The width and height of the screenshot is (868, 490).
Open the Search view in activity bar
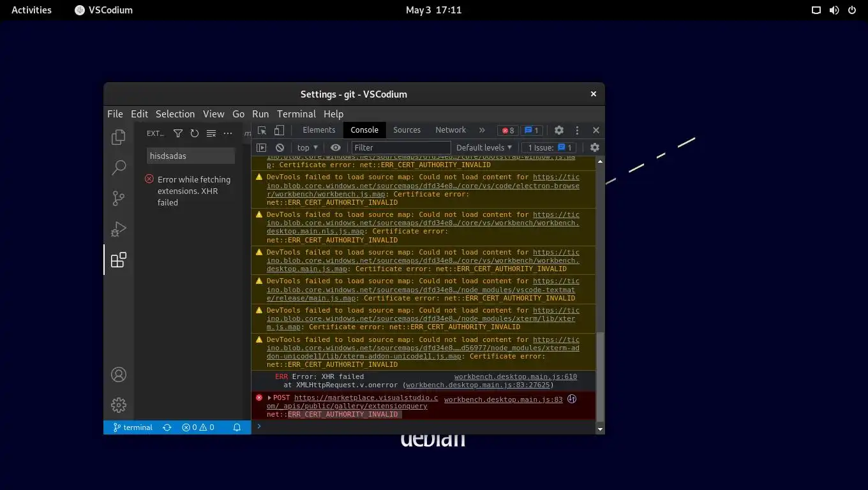[x=118, y=168]
